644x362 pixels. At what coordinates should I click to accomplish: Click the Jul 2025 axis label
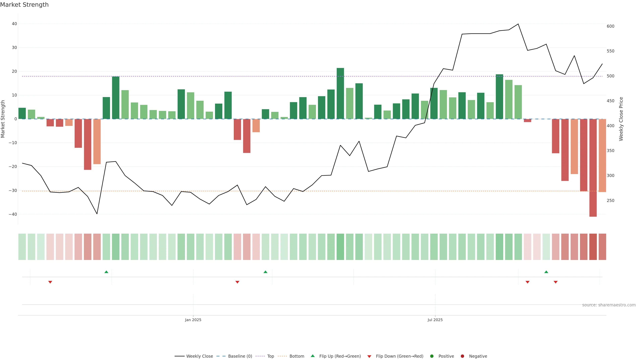[x=435, y=320]
